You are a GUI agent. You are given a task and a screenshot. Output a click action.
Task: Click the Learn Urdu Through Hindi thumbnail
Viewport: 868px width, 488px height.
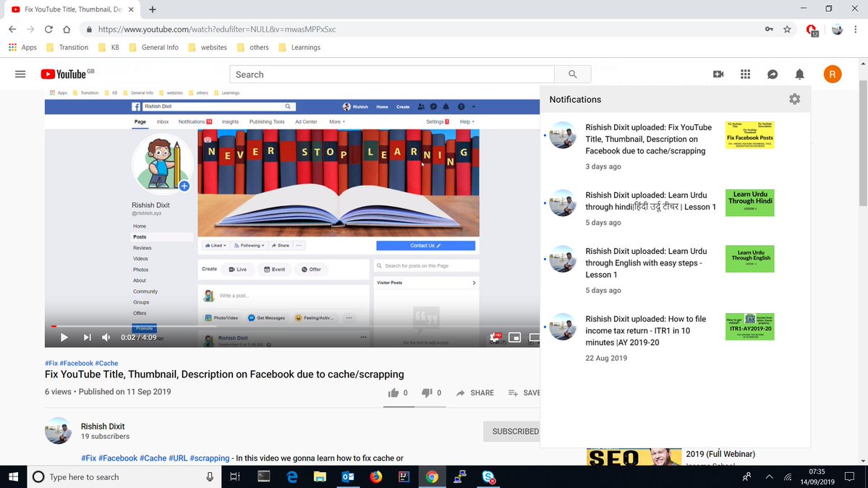[749, 203]
